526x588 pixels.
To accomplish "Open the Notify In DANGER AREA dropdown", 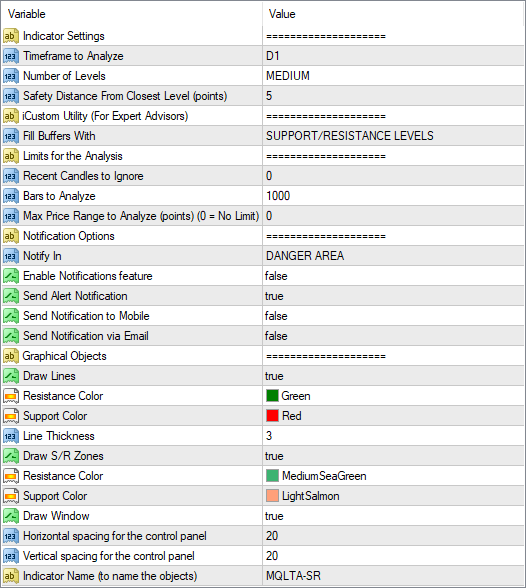I will [393, 256].
